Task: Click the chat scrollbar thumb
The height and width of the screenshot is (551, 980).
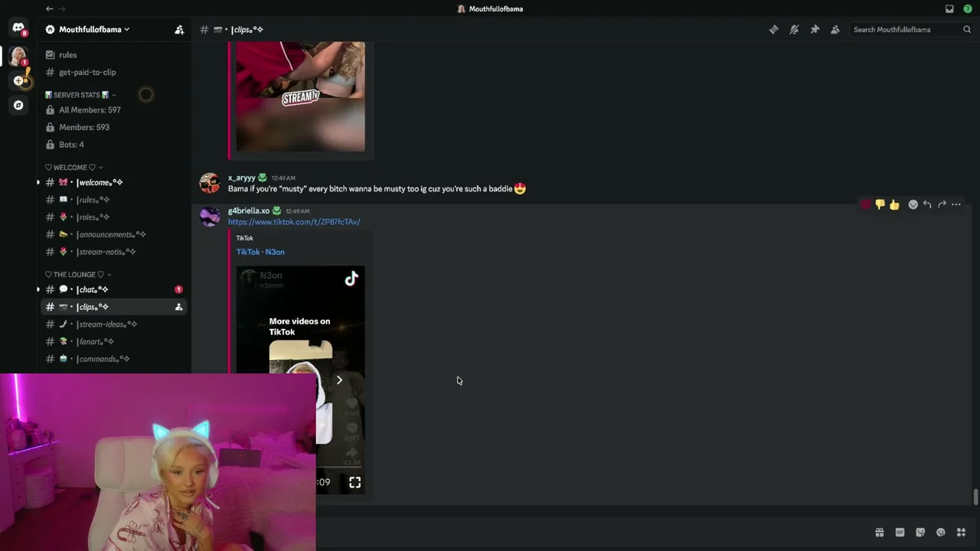Action: [975, 497]
